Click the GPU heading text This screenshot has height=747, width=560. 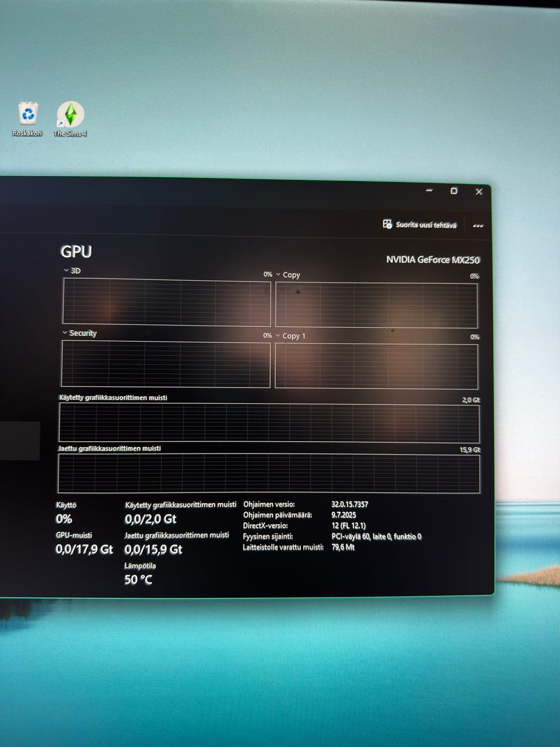tap(76, 252)
